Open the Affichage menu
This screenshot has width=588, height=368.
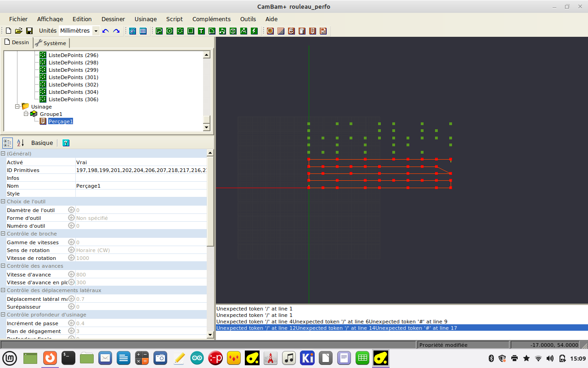coord(50,19)
